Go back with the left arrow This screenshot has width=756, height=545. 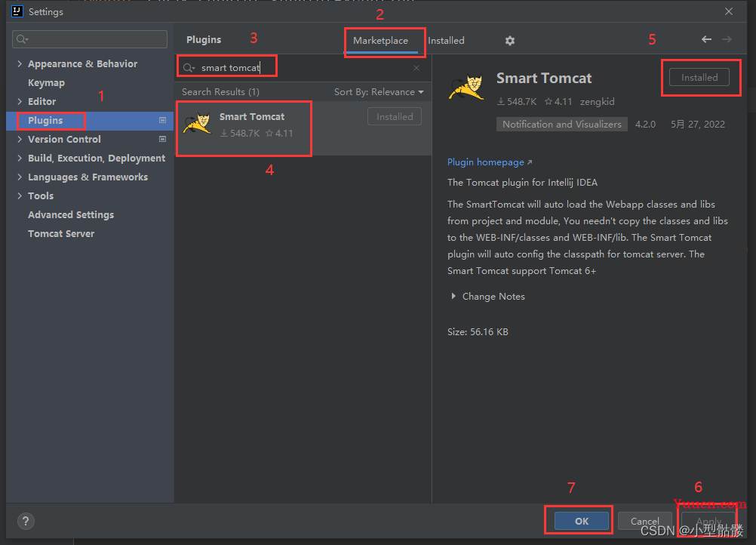[706, 39]
